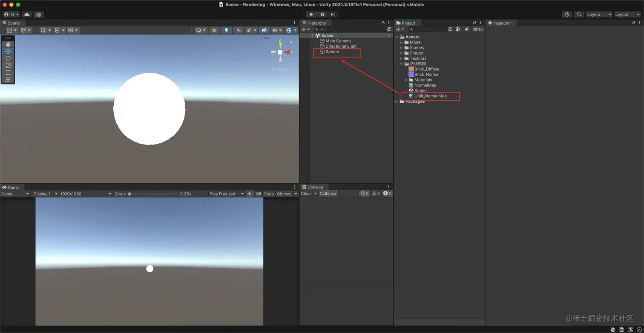
Task: Open Unity Cloud services
Action: tap(27, 14)
